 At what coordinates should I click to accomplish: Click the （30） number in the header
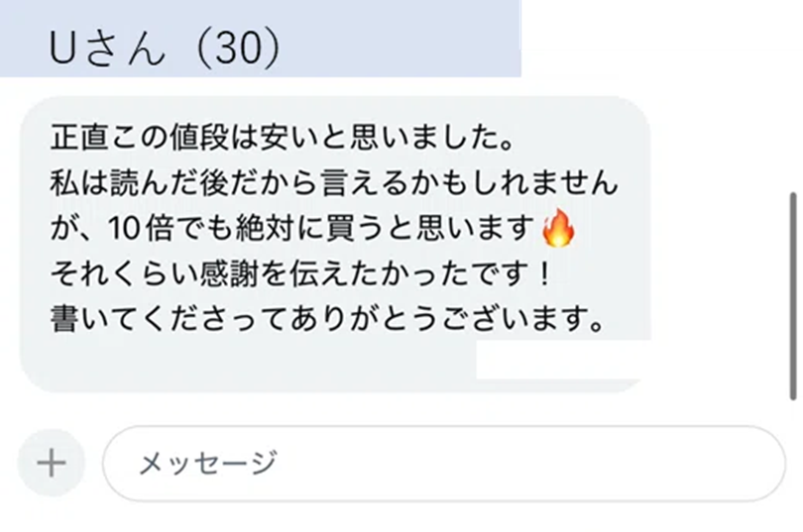(x=237, y=49)
